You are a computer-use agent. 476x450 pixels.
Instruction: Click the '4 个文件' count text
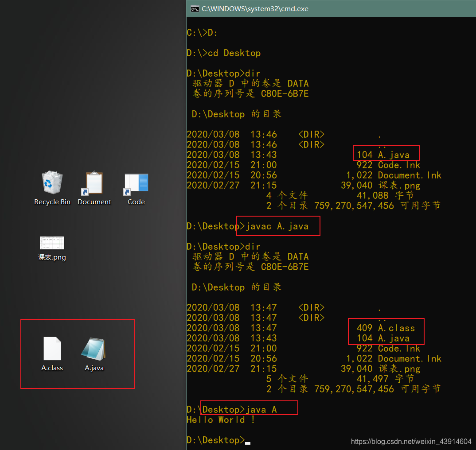287,195
